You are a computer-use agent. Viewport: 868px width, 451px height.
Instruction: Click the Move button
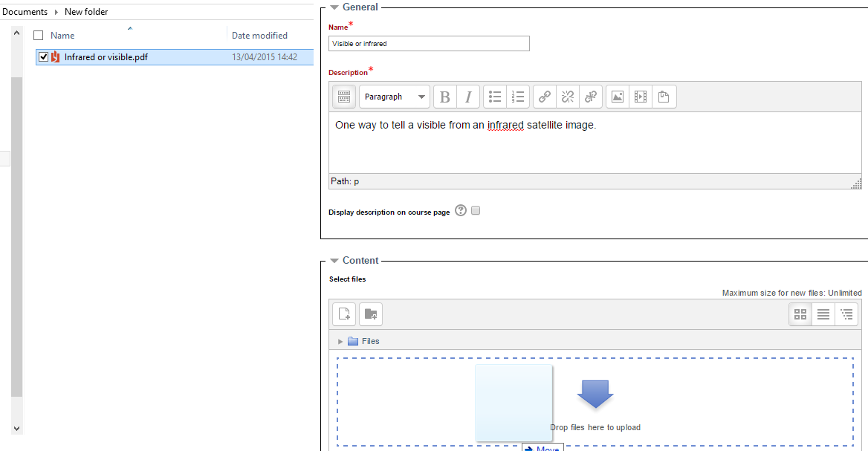coord(542,447)
